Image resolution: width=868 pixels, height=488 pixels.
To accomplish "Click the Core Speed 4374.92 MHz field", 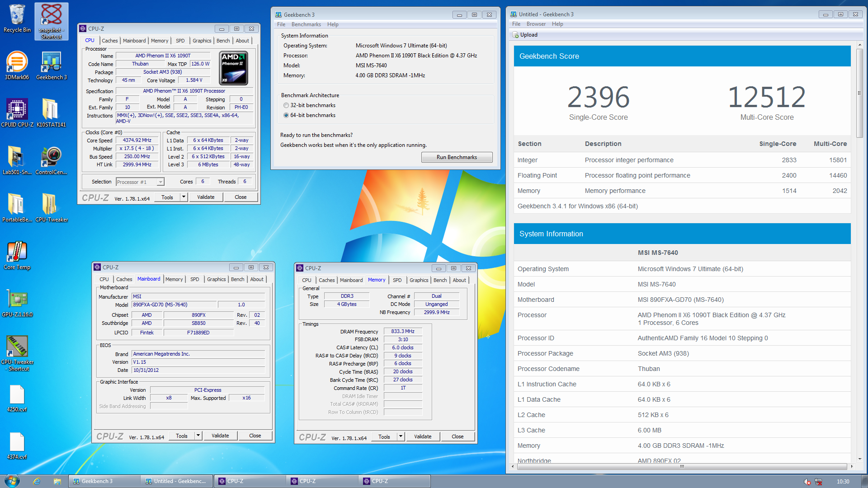I will click(137, 140).
